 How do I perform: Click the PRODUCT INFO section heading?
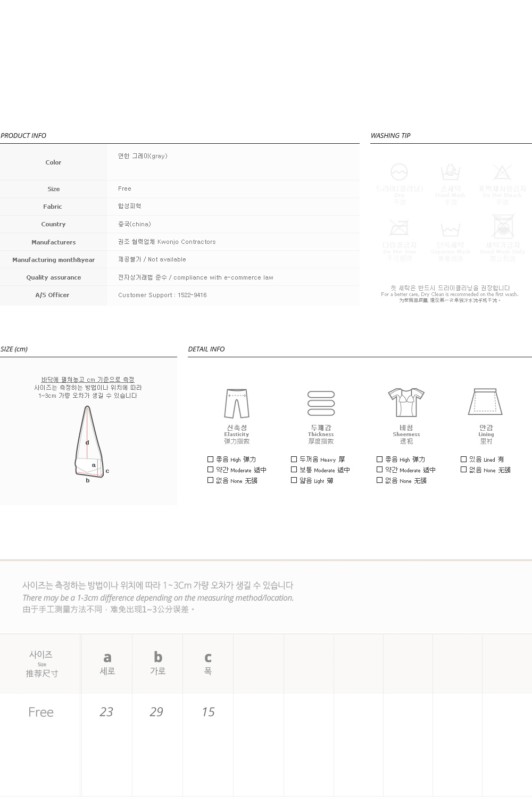coord(23,135)
